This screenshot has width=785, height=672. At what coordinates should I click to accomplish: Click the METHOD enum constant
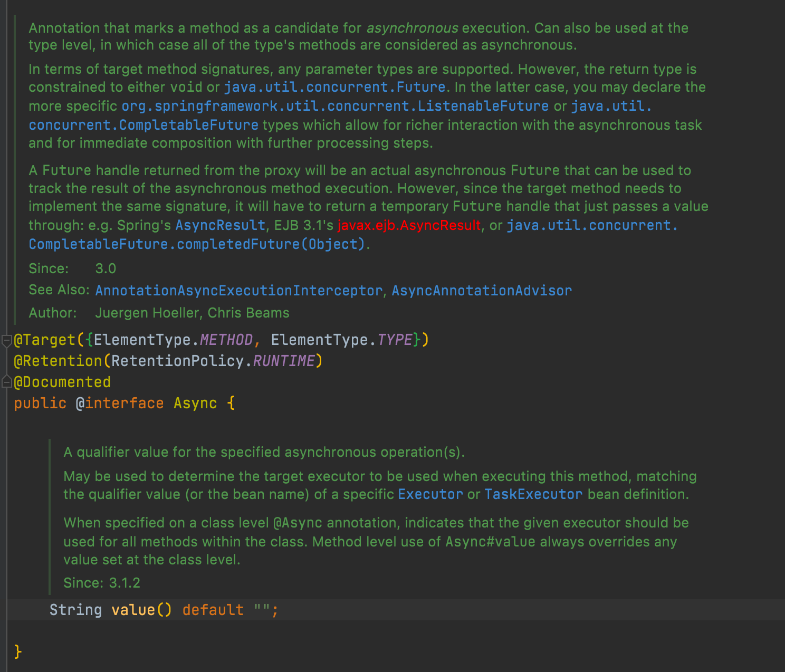coord(226,340)
